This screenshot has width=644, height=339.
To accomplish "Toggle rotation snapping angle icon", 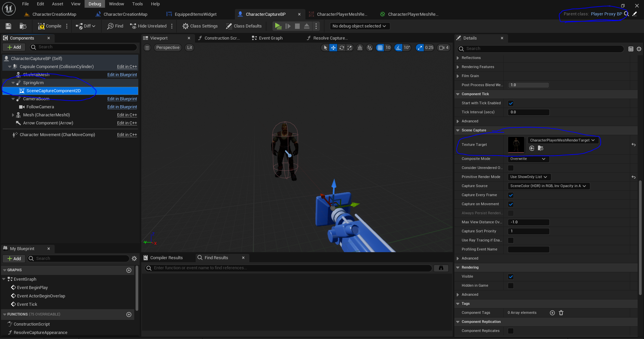I will (398, 48).
